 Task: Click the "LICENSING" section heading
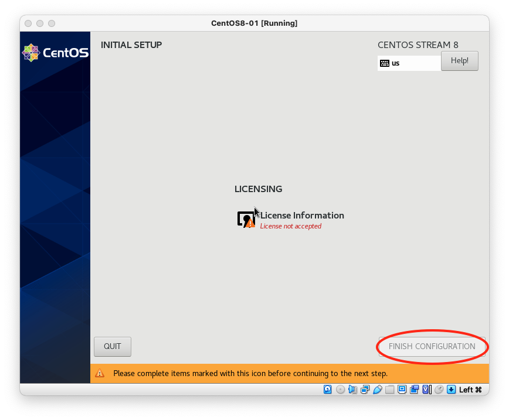pos(259,189)
